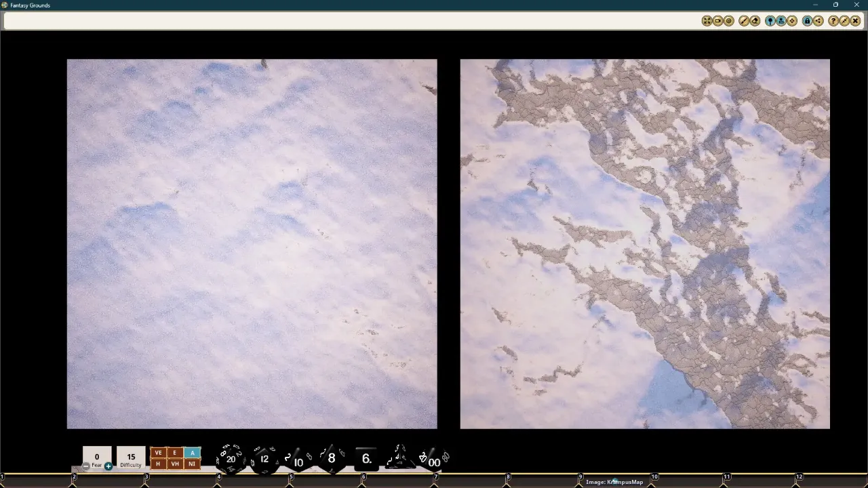Click hotkey slot 6 on the bar
Viewport: 868px width, 488px height.
point(399,481)
